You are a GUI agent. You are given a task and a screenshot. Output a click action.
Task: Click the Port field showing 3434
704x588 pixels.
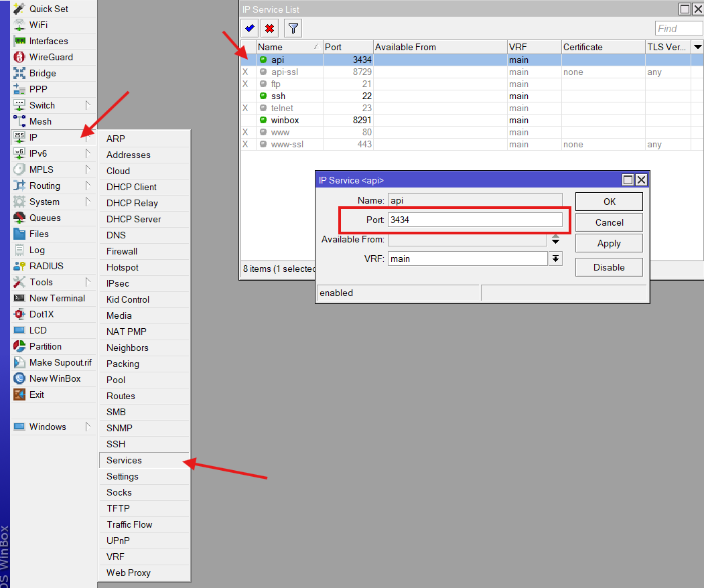coord(474,220)
